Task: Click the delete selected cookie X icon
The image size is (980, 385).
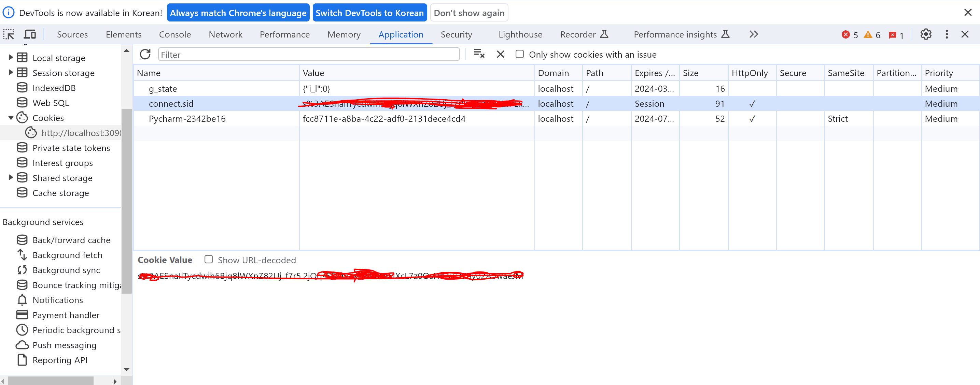Action: click(500, 54)
